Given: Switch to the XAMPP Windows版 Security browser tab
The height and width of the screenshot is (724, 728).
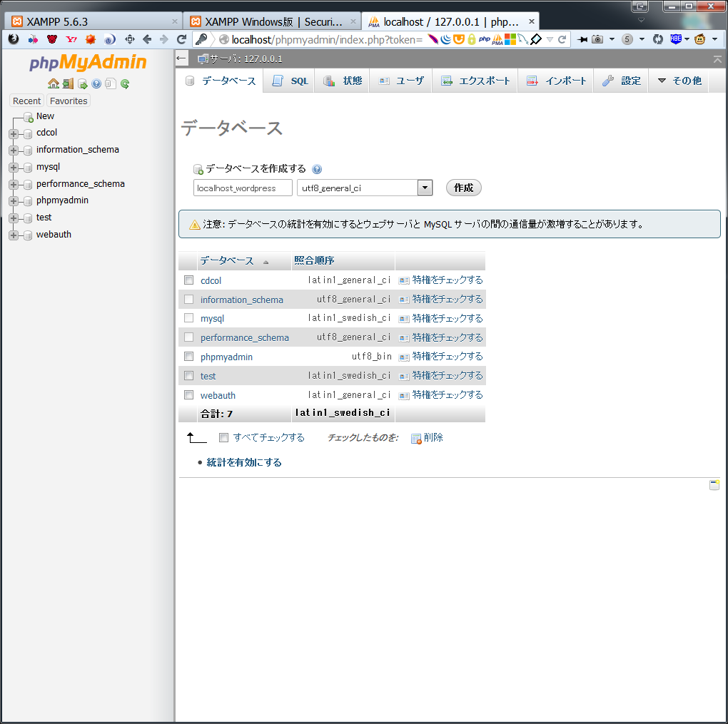Looking at the screenshot, I should 272,22.
